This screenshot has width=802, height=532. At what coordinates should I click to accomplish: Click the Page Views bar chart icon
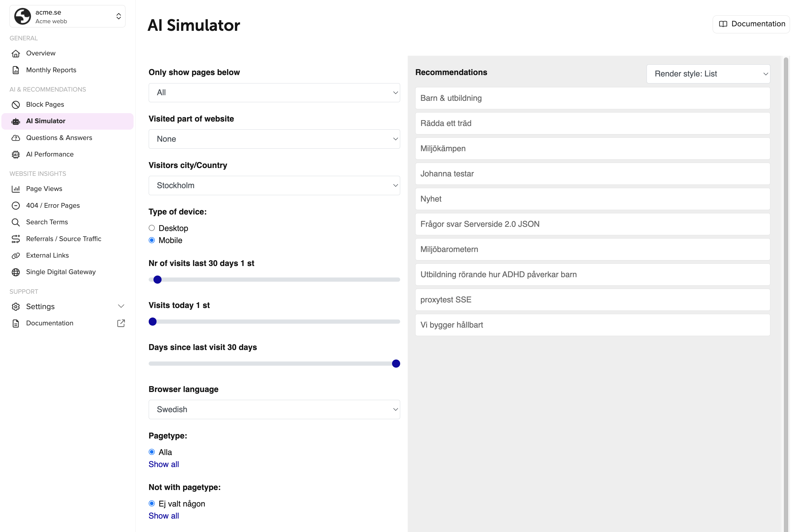pos(16,189)
